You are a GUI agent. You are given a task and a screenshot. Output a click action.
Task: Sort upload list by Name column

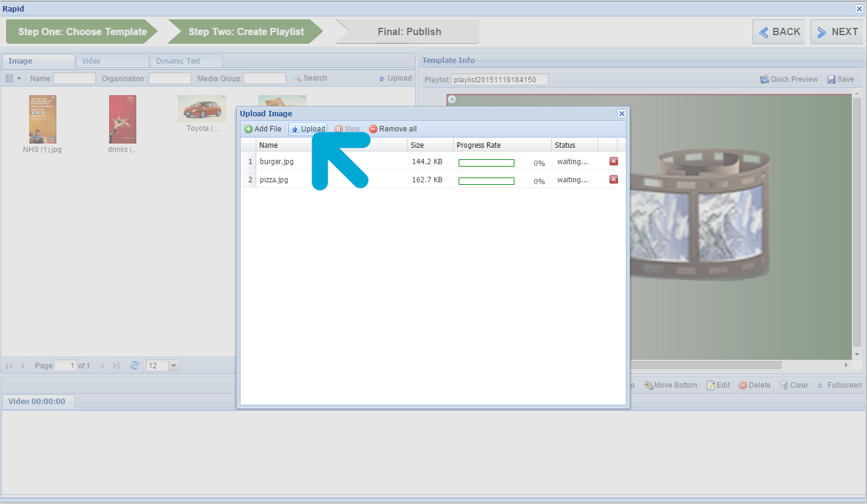[x=331, y=145]
